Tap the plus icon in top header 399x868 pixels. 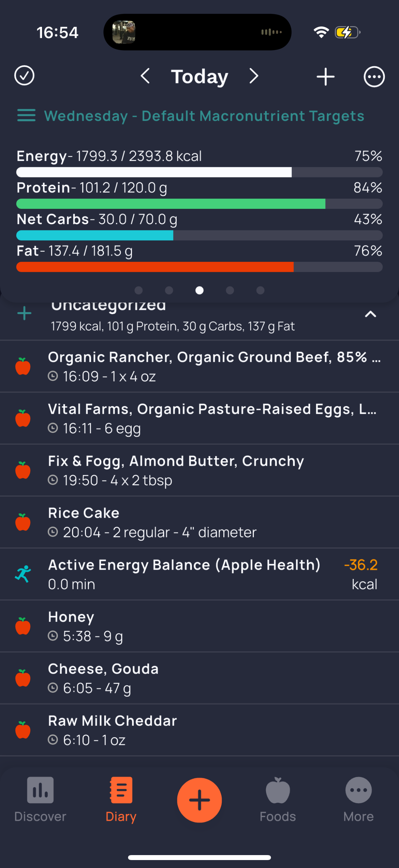click(325, 77)
